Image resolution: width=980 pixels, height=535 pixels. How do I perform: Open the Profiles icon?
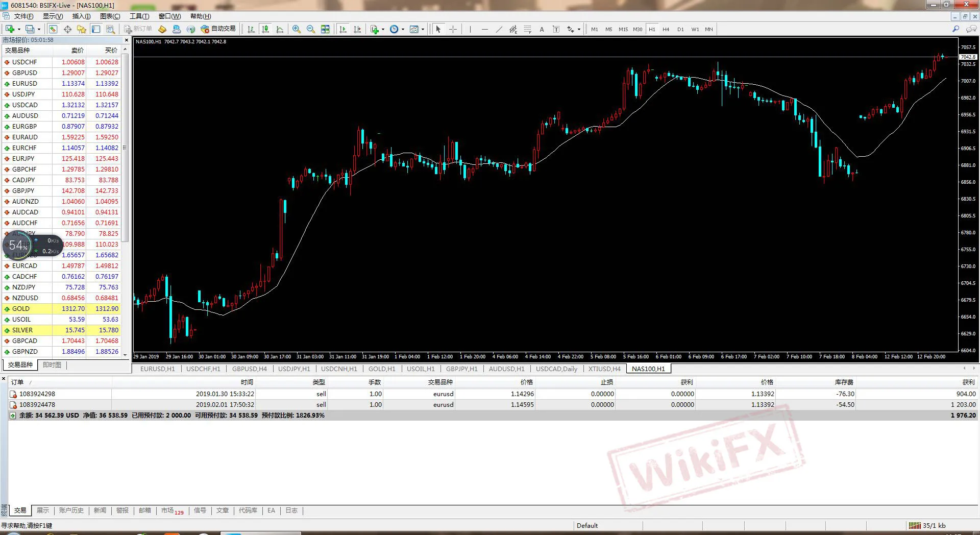click(30, 29)
